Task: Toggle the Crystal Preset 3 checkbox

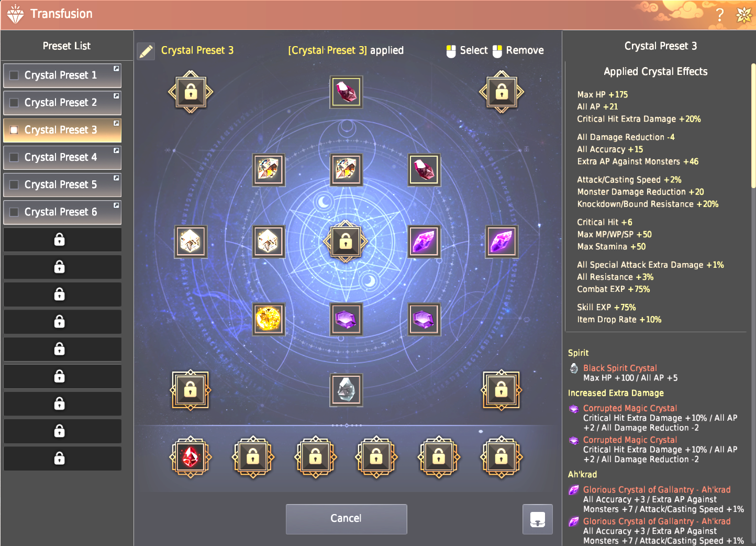Action: [14, 130]
